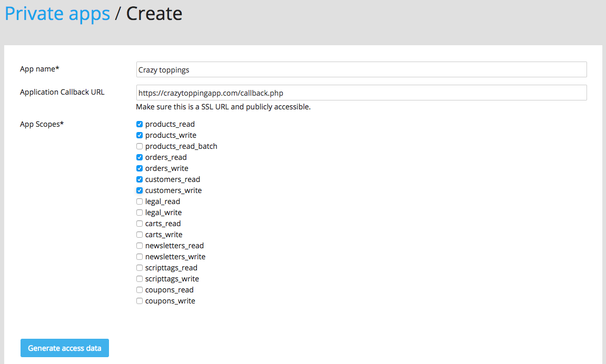This screenshot has height=364, width=606.
Task: Uncheck the products_write checkbox
Action: coord(140,136)
